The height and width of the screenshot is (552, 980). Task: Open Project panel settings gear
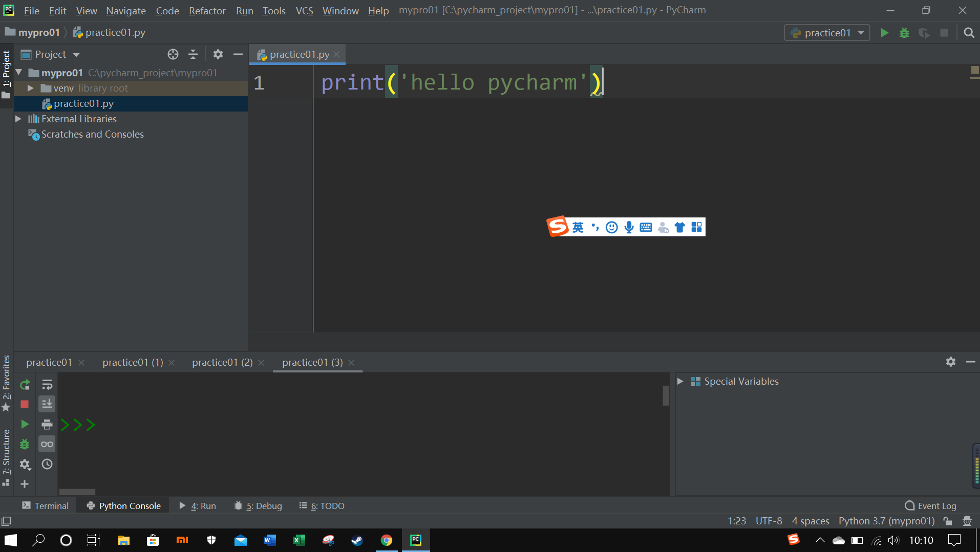point(218,54)
